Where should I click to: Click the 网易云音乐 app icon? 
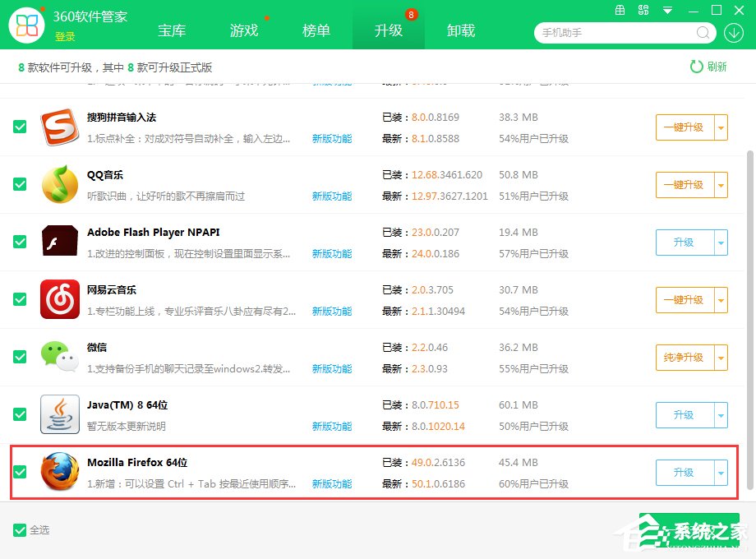[58, 299]
